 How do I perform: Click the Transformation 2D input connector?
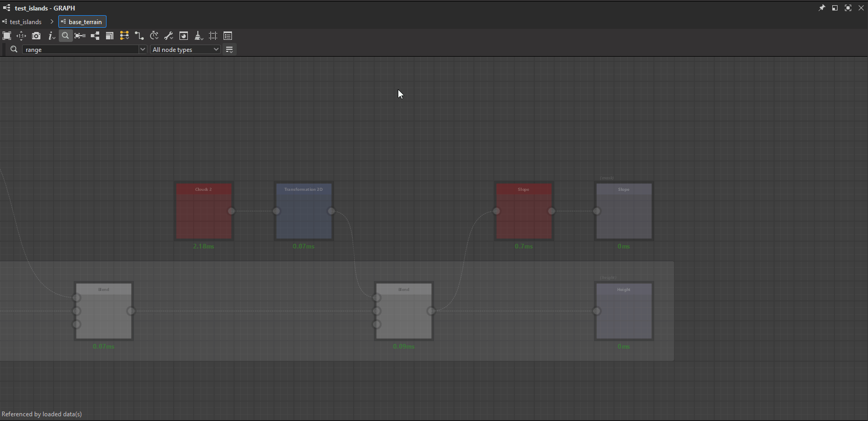pos(277,211)
